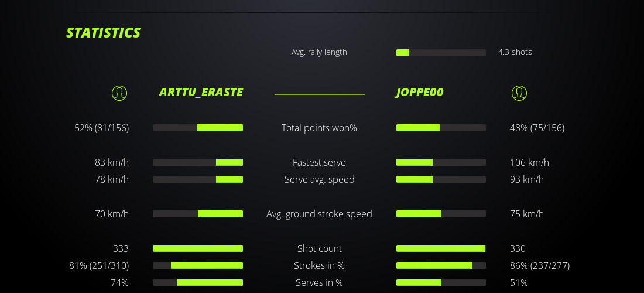Image resolution: width=644 pixels, height=293 pixels.
Task: Click JOPPE00's serves in % bar
Action: [441, 282]
